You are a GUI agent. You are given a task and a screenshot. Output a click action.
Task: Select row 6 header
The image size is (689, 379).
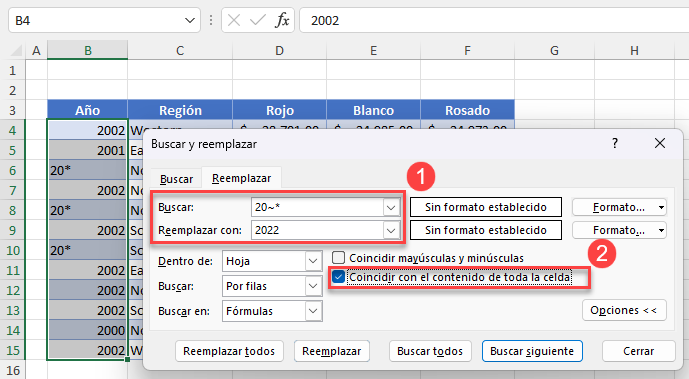point(13,170)
